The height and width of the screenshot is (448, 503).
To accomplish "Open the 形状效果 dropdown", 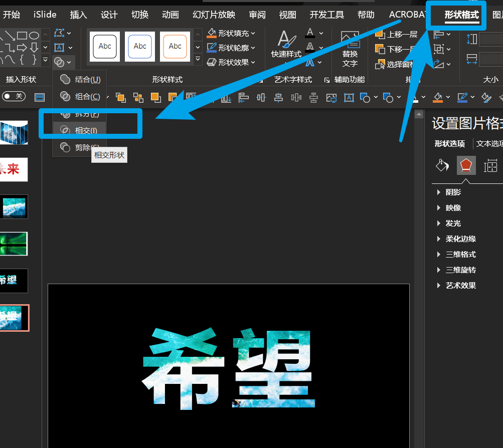I will [231, 62].
